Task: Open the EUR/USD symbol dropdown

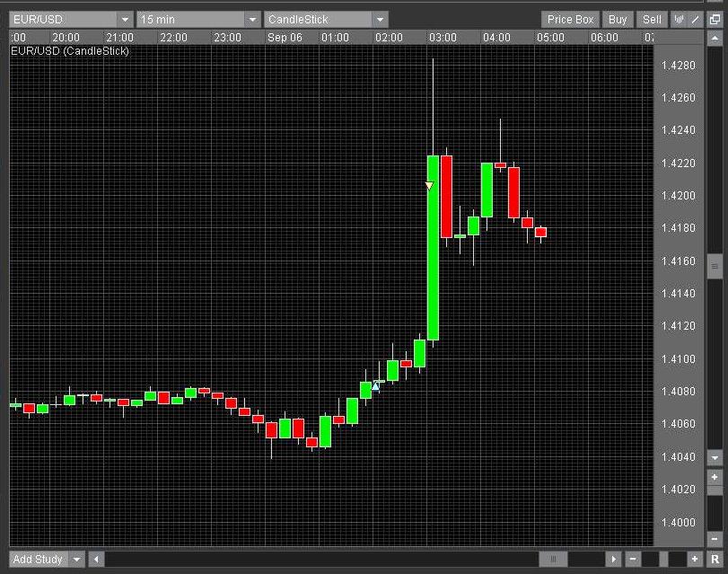Action: [x=124, y=19]
